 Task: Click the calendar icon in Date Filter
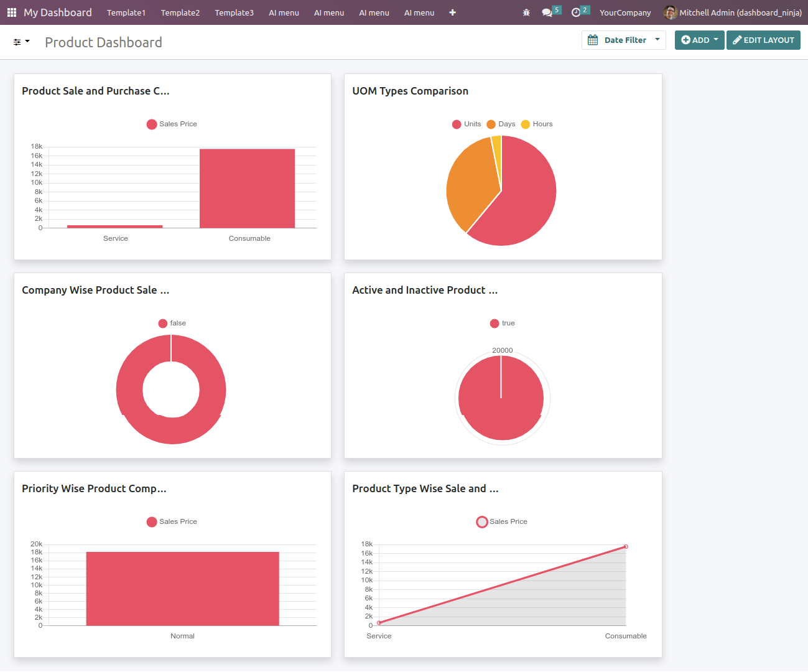[593, 40]
